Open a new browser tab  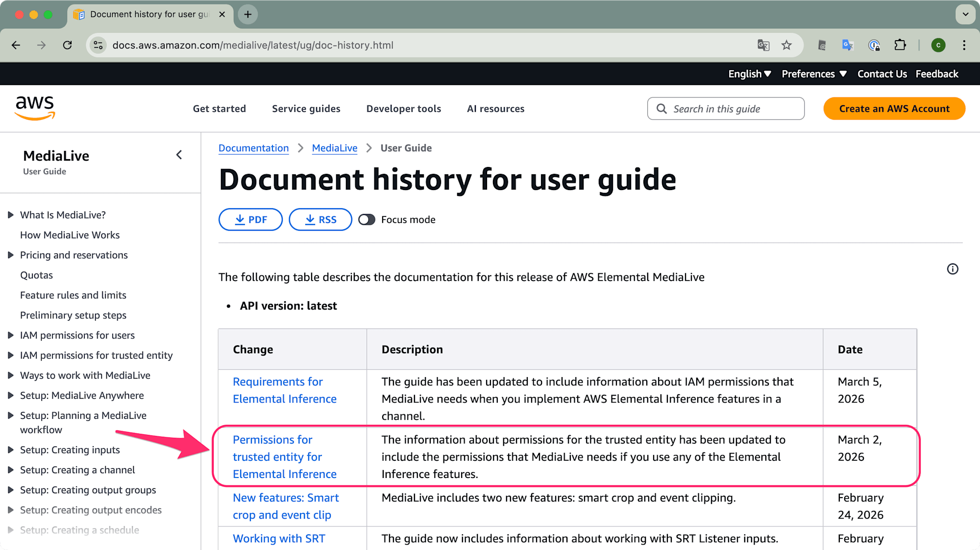click(248, 14)
